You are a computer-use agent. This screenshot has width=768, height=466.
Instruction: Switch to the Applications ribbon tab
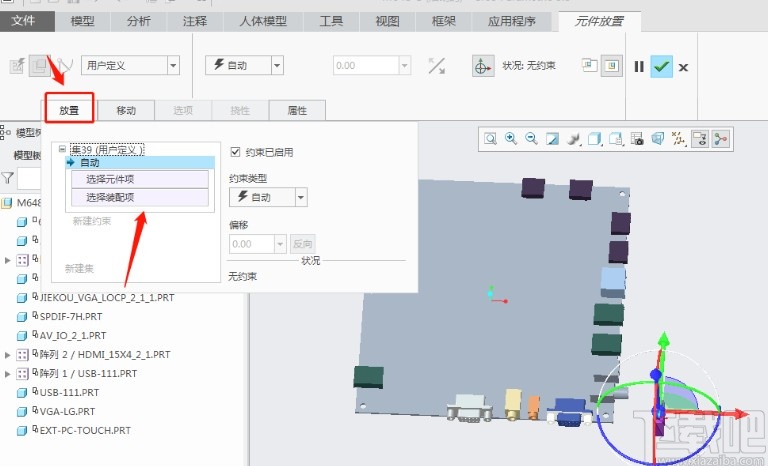coord(512,22)
